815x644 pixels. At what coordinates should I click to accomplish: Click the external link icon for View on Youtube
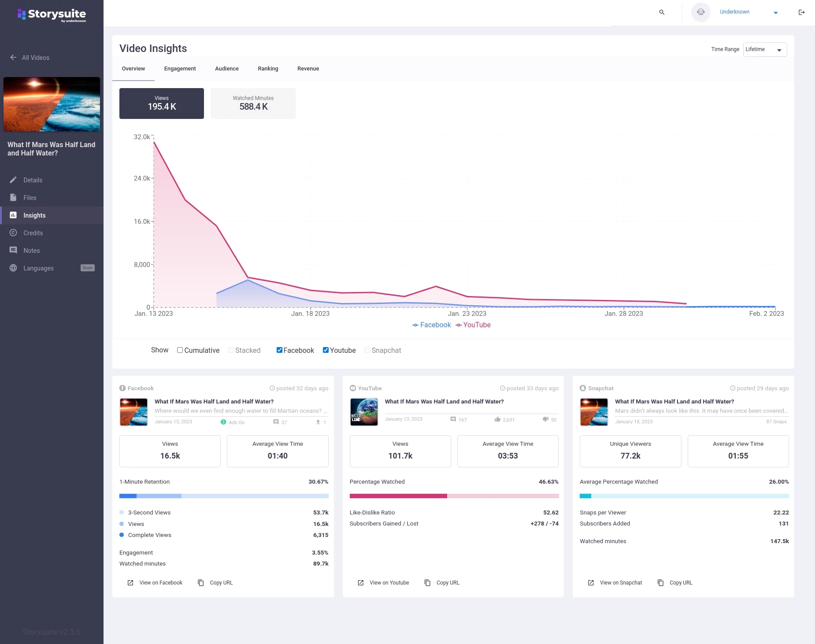coord(361,583)
